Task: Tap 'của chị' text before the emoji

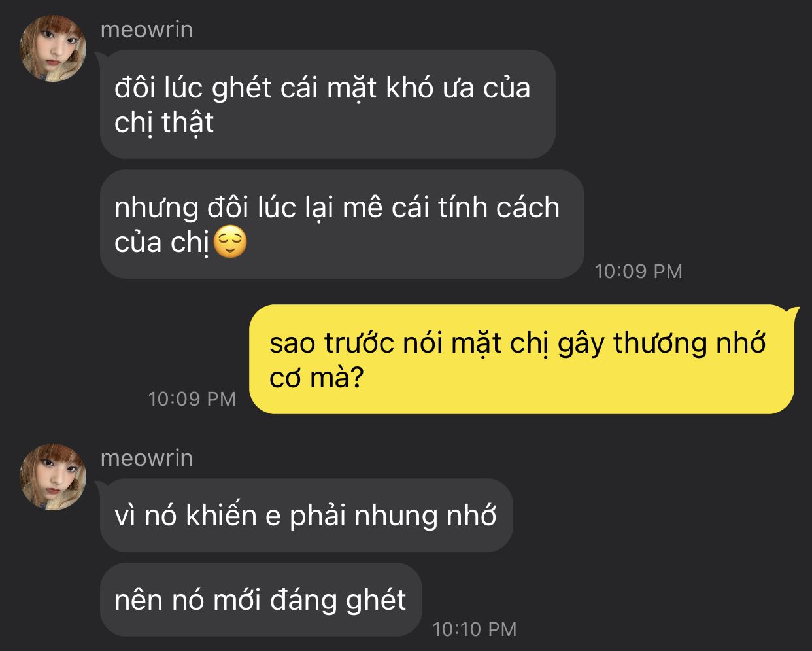Action: pos(162,243)
